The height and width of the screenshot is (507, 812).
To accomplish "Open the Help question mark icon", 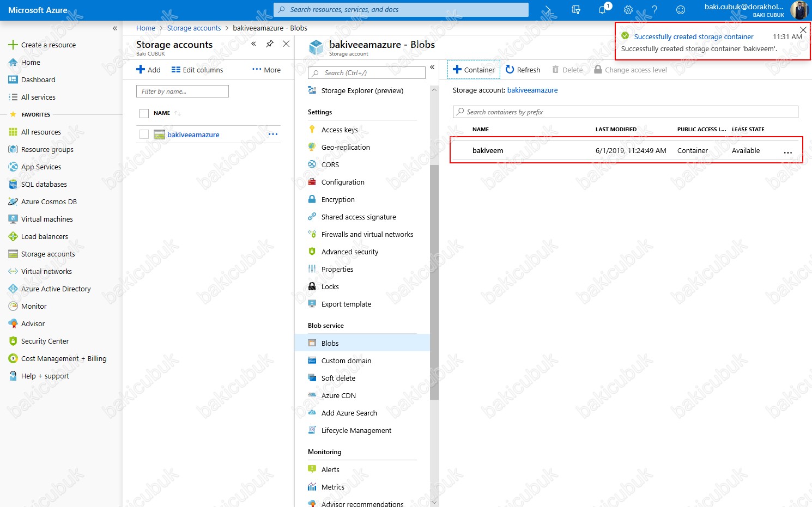I will click(x=655, y=10).
